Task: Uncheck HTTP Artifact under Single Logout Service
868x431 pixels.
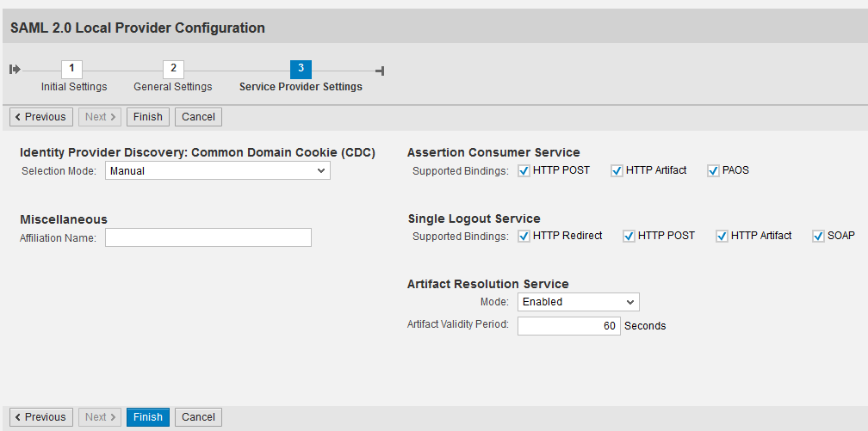Action: 722,237
